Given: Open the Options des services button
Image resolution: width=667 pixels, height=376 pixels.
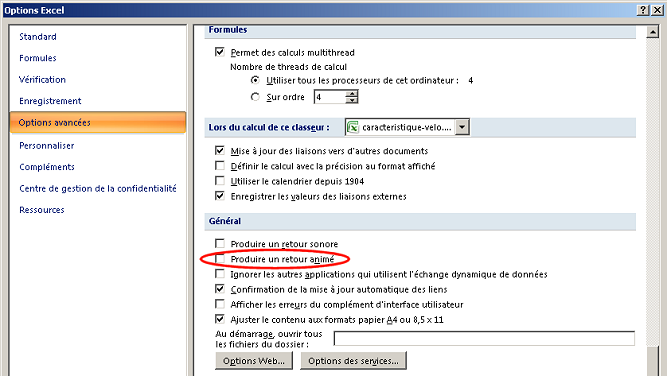Looking at the screenshot, I should pos(353,361).
